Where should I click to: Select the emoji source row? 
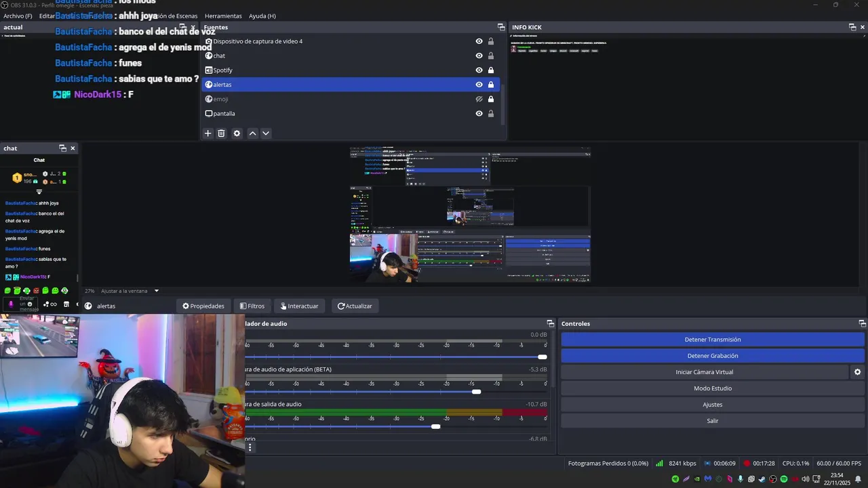click(351, 99)
